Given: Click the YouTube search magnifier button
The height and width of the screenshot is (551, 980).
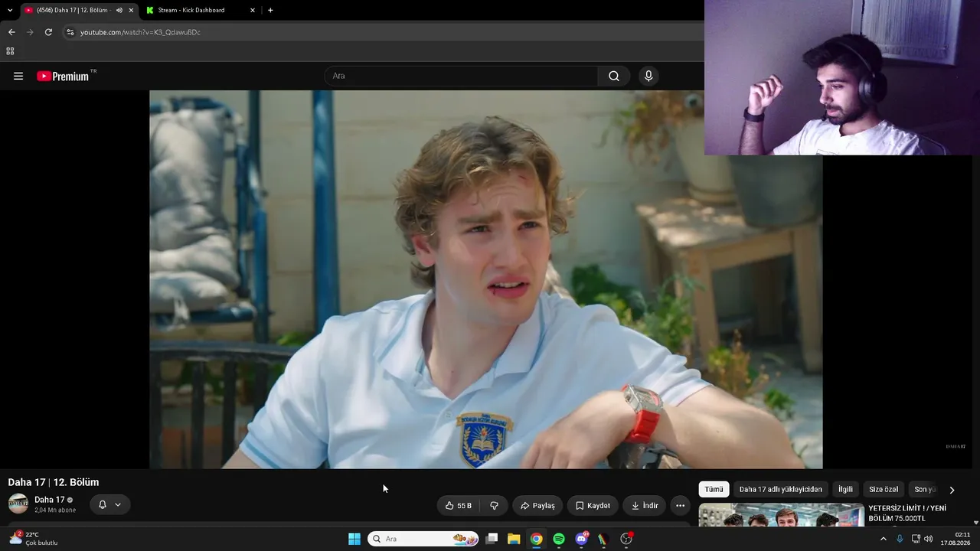Looking at the screenshot, I should click(614, 76).
